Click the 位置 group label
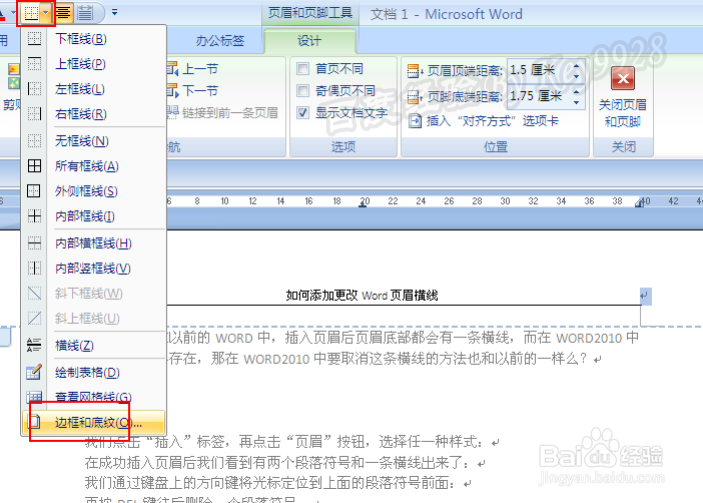Viewport: 703px width, 503px height. [495, 147]
